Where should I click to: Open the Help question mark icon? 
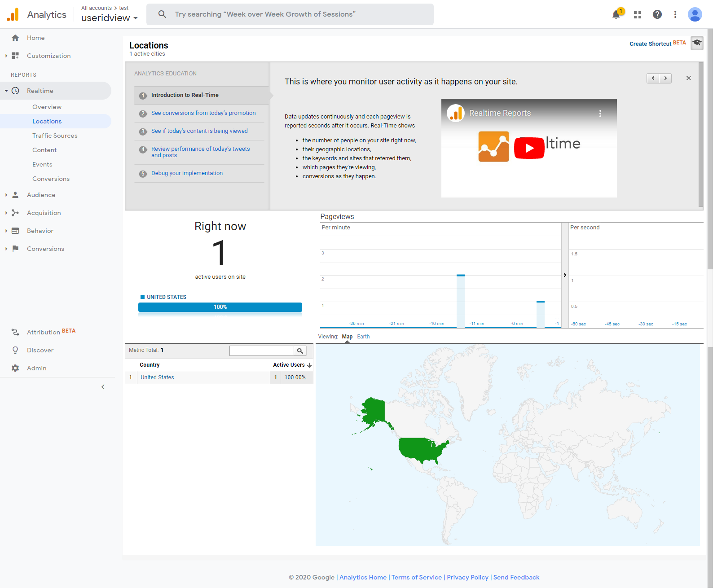657,14
